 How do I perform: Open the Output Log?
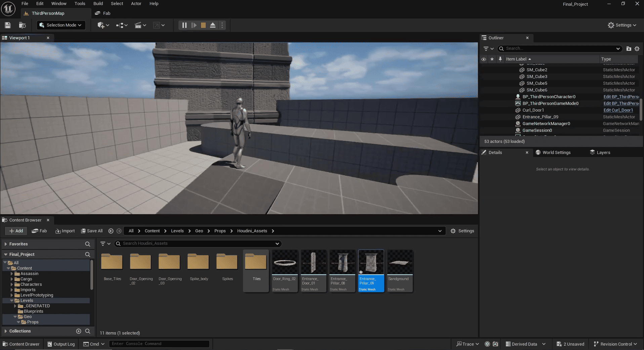(x=61, y=344)
